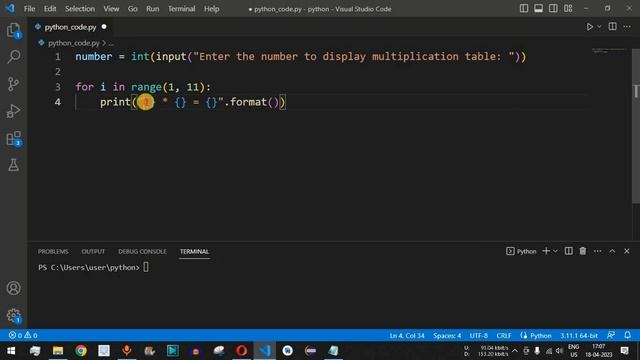Open the Explorer view in activity bar

13,30
